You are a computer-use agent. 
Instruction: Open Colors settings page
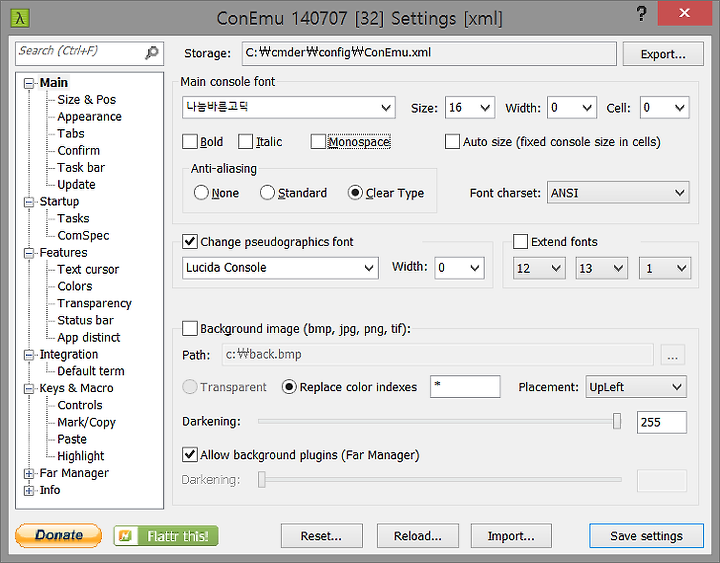tap(75, 287)
